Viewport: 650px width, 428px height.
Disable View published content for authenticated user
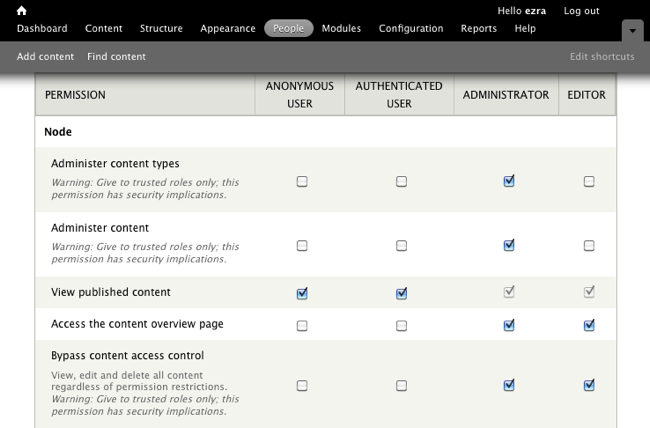click(401, 293)
